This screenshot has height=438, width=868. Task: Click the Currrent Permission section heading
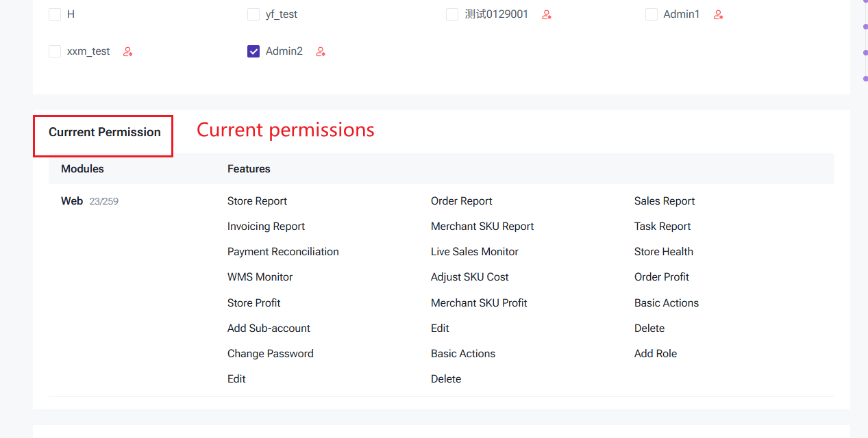104,133
